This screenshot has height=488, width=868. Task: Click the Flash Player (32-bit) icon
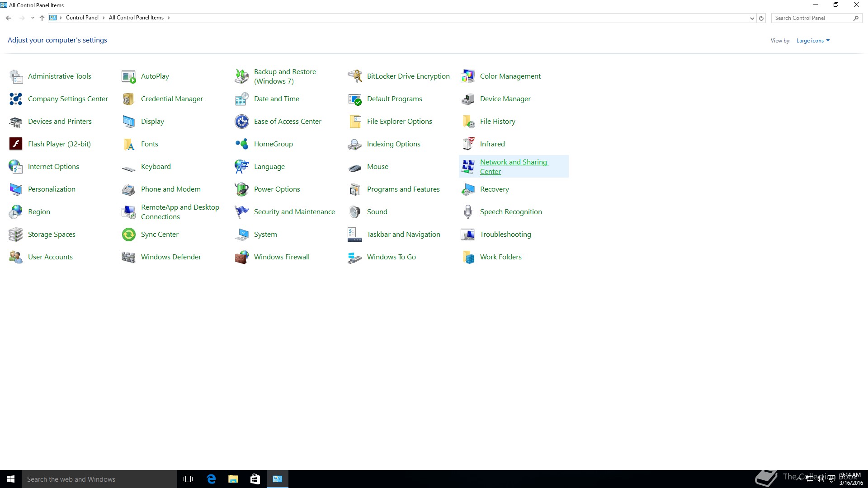[x=16, y=144]
